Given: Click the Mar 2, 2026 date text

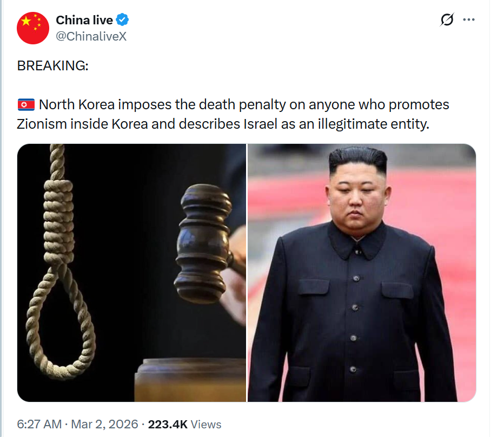Looking at the screenshot, I should (x=104, y=424).
